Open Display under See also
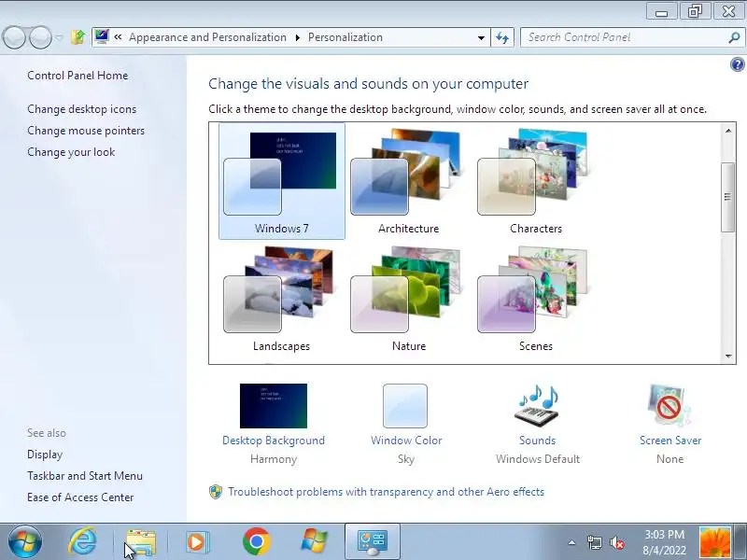Screen dimensions: 747x560 45,455
